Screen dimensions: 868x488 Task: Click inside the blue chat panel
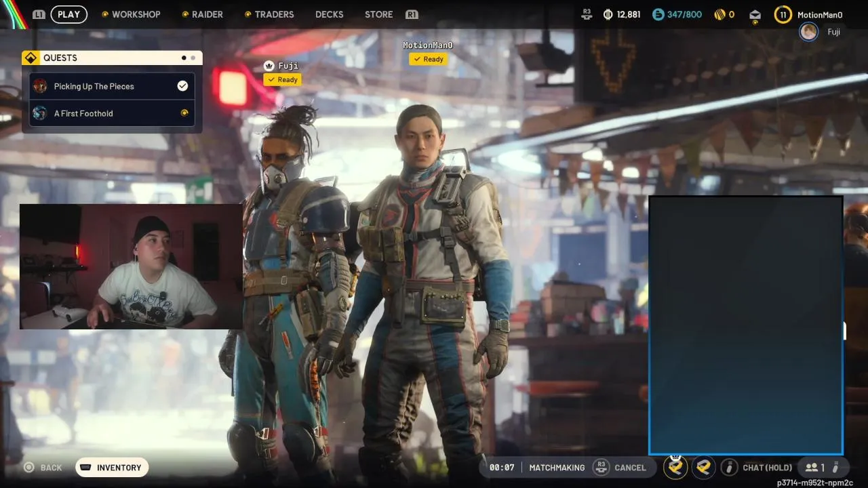tap(746, 325)
